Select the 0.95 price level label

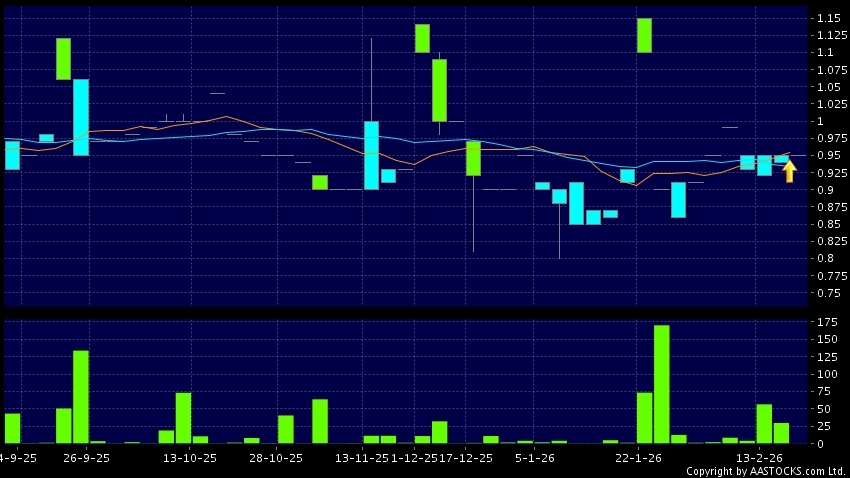pos(827,155)
